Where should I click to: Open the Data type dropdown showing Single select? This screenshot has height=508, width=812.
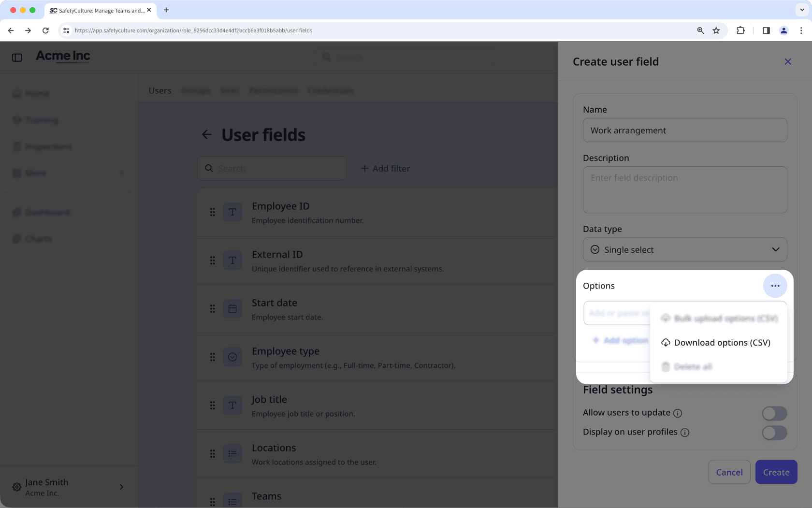(684, 249)
